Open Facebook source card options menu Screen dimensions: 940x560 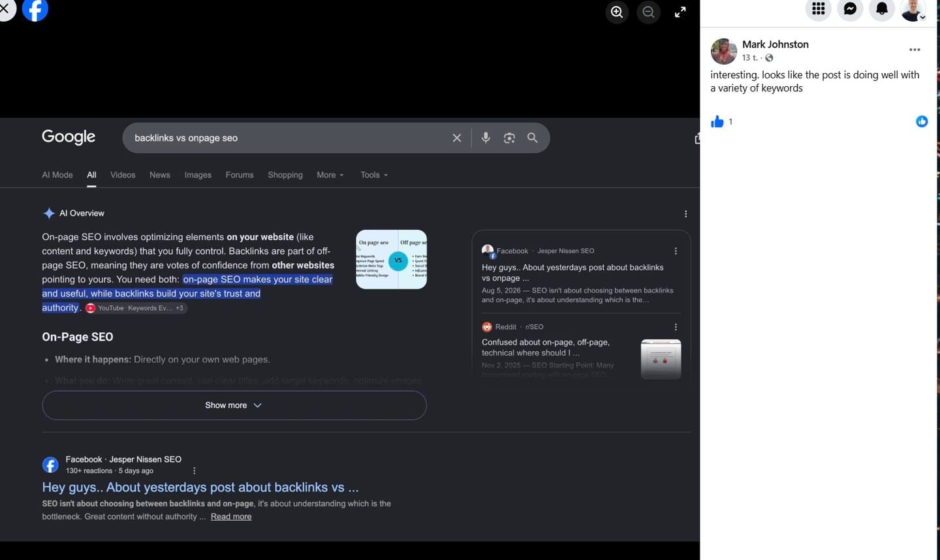pos(676,251)
